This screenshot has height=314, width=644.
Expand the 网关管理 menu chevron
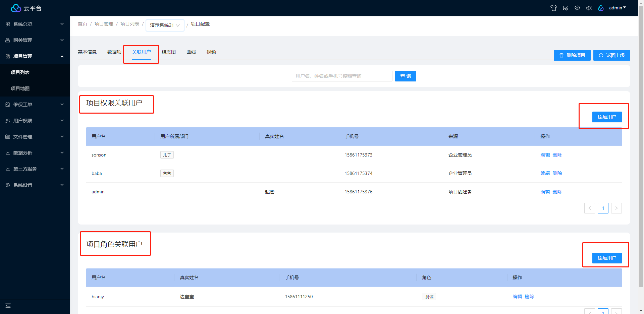point(62,40)
